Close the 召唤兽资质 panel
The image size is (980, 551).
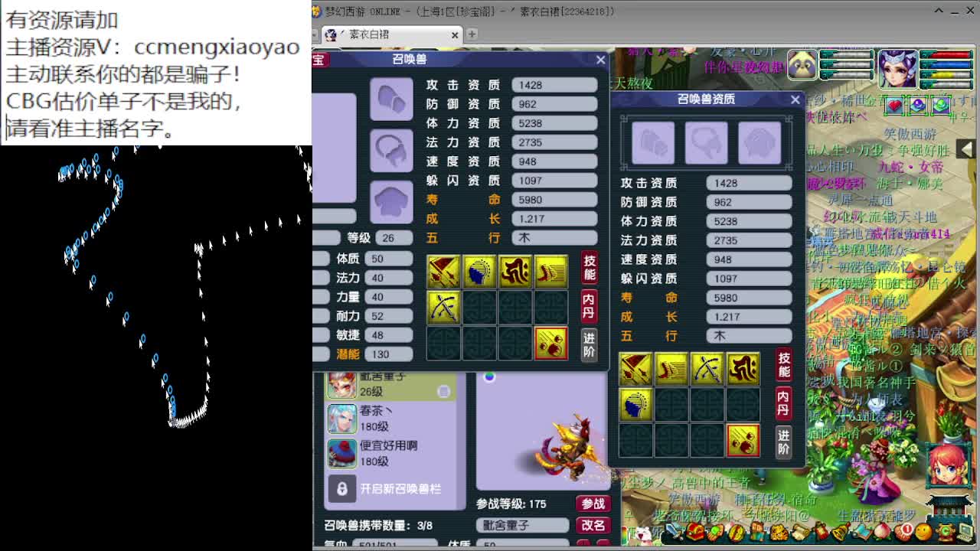pos(795,99)
